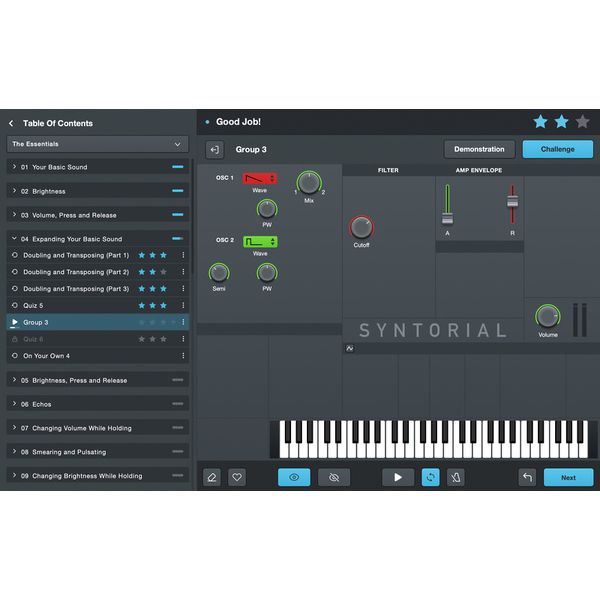Change the OSC 1 Wave selector
This screenshot has width=600, height=600.
[260, 178]
